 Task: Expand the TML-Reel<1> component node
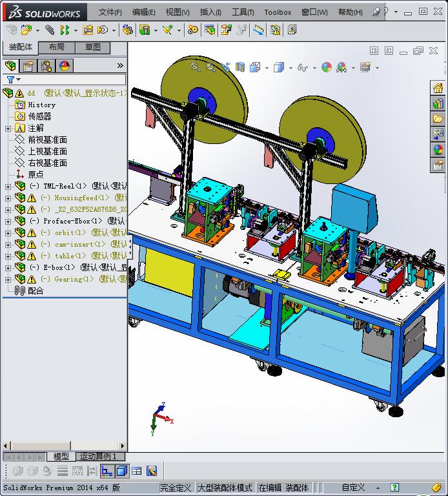tap(8, 187)
